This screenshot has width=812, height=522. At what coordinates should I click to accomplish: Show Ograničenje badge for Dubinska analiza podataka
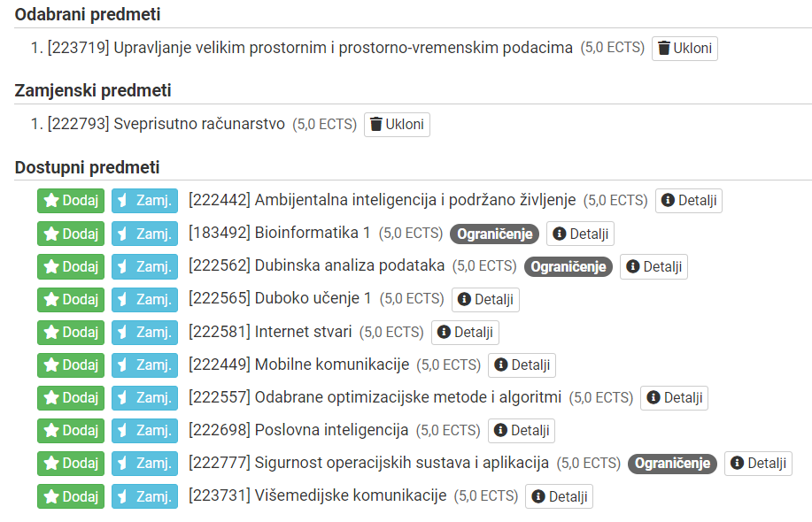568,266
